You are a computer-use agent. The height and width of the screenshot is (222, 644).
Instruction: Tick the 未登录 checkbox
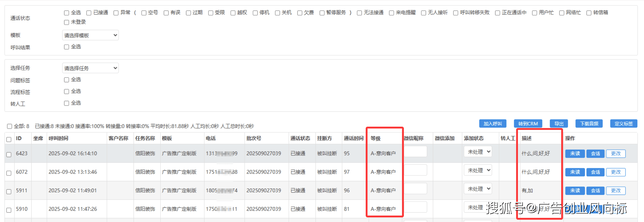[x=66, y=22]
